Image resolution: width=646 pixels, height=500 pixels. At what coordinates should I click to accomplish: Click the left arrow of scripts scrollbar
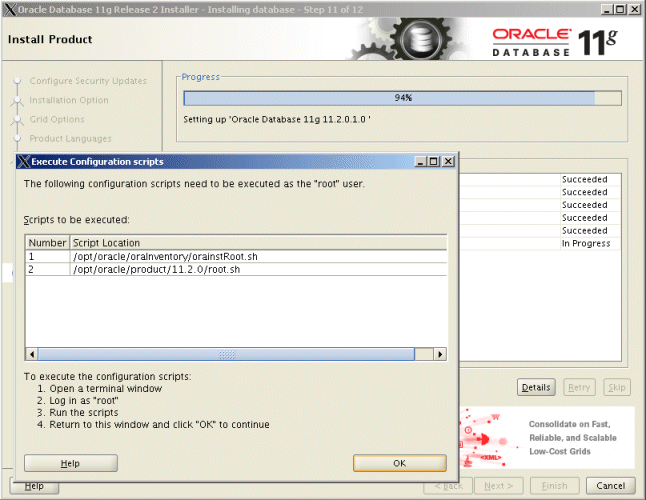(x=32, y=354)
